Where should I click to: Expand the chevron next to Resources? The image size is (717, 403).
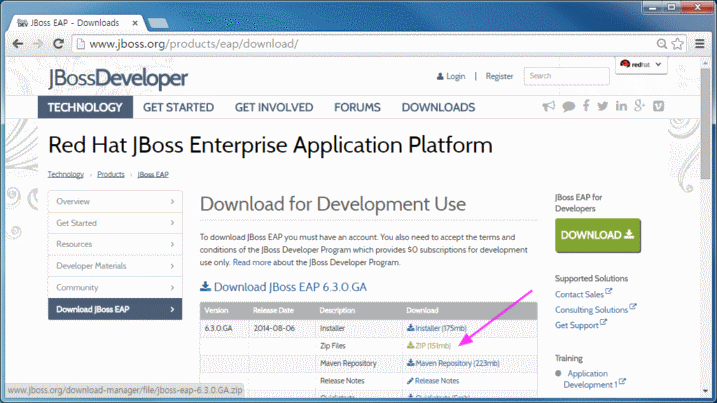[x=172, y=244]
